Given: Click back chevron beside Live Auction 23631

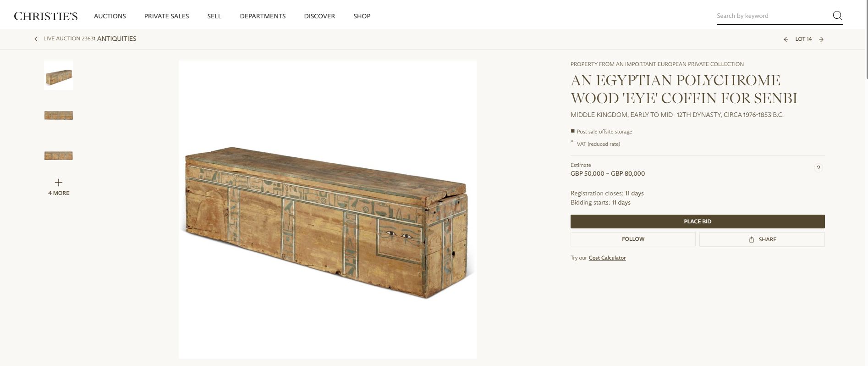Looking at the screenshot, I should pyautogui.click(x=36, y=39).
